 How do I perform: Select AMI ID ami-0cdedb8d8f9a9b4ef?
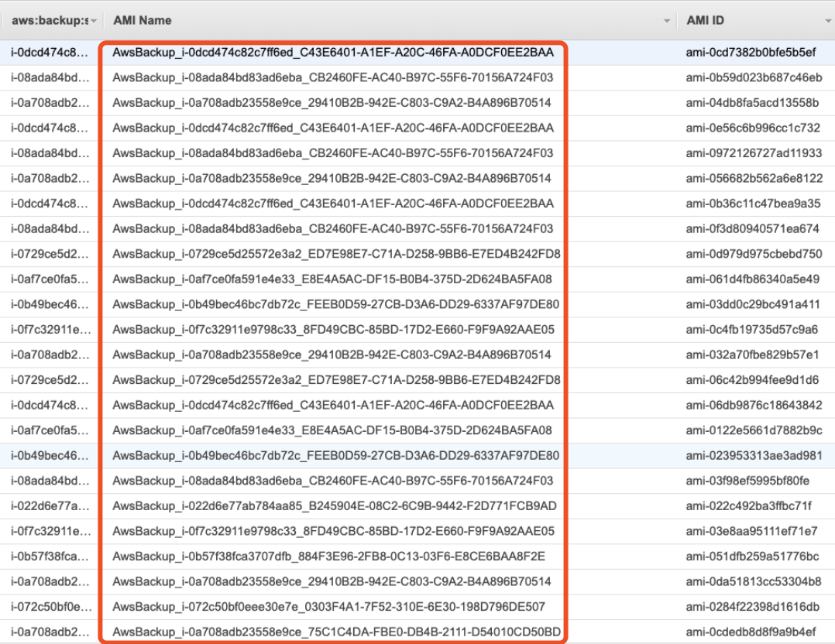point(751,632)
